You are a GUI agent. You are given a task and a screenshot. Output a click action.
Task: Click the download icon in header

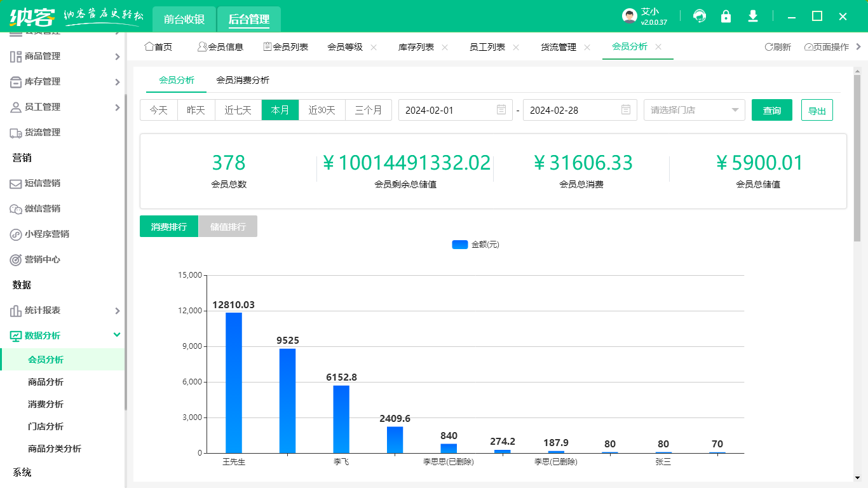753,16
